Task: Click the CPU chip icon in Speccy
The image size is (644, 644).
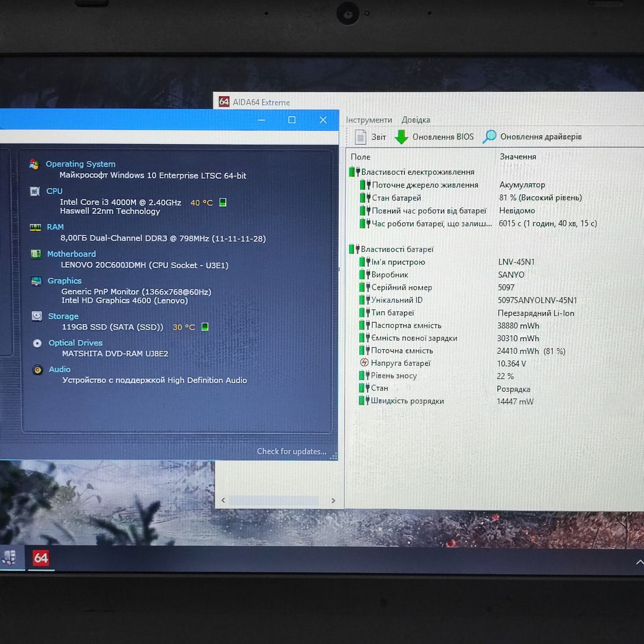Action: pos(35,191)
